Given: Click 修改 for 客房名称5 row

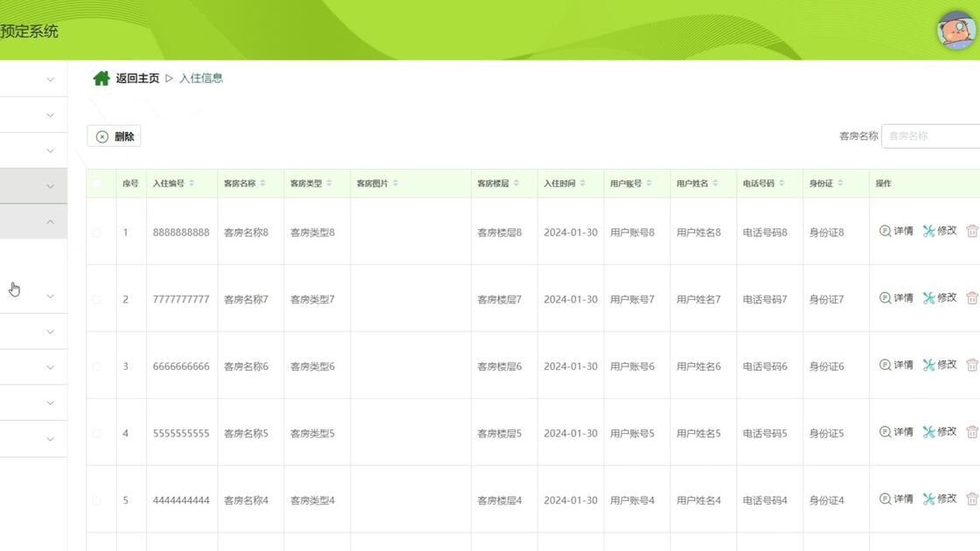Looking at the screenshot, I should point(940,431).
